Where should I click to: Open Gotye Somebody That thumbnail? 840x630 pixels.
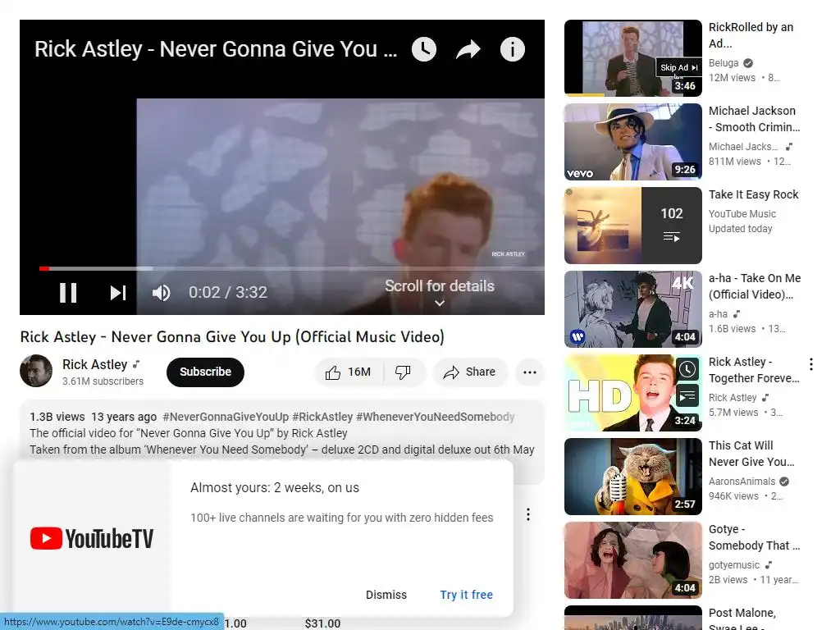pyautogui.click(x=633, y=560)
